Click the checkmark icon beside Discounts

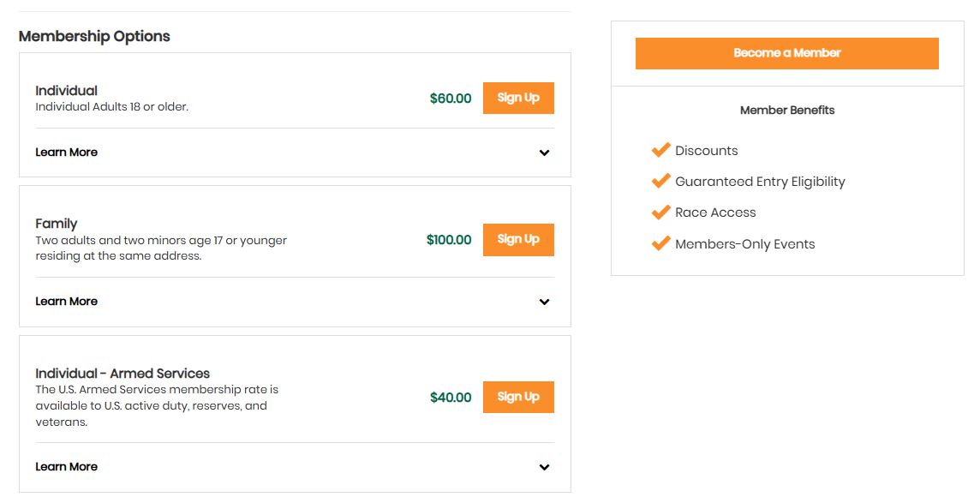click(x=660, y=149)
